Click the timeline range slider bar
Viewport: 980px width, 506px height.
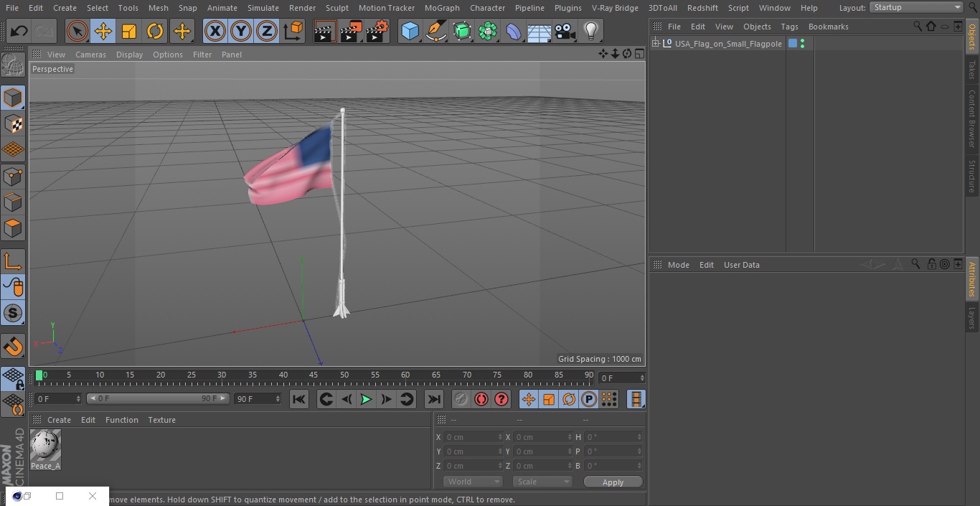point(157,398)
